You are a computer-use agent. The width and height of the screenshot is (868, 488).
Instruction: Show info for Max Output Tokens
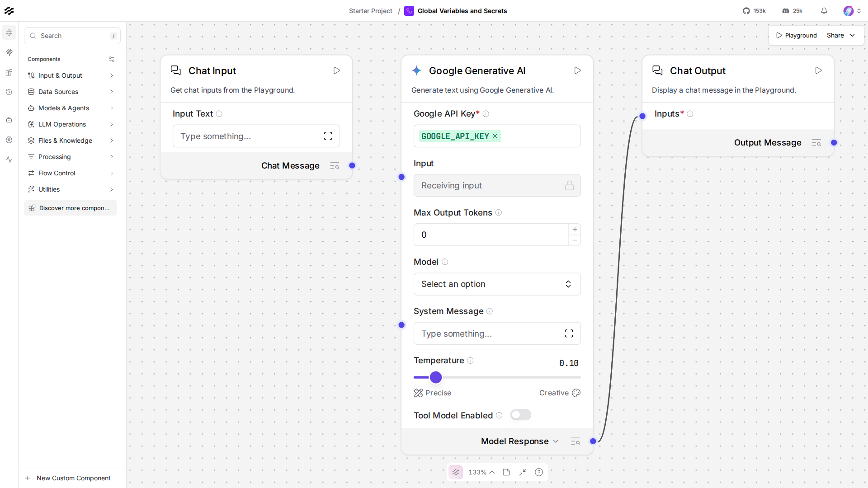[499, 213]
